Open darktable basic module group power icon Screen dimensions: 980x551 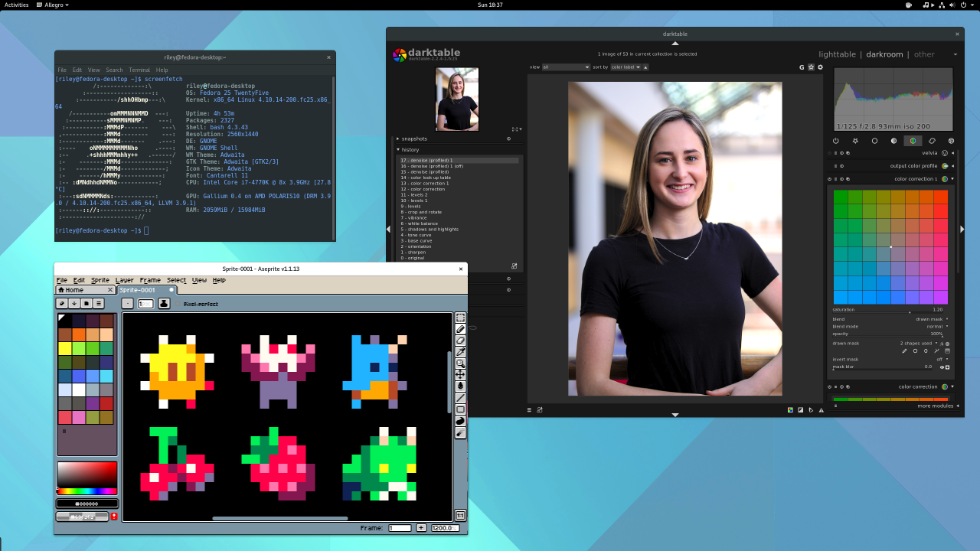(835, 141)
